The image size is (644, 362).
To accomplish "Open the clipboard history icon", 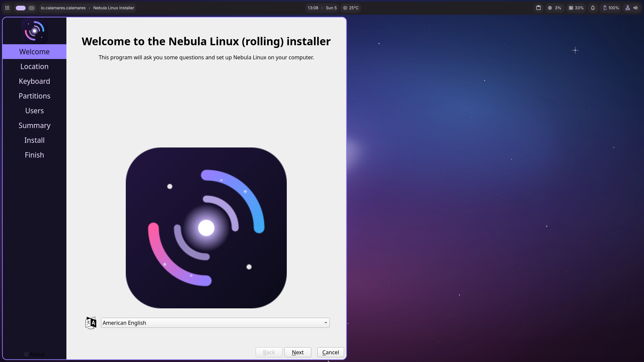I will (x=538, y=8).
